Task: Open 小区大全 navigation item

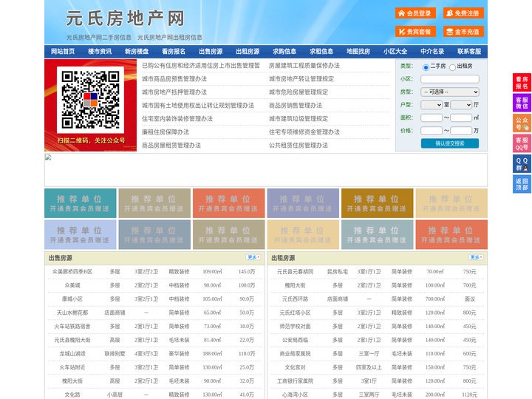Action: pyautogui.click(x=395, y=52)
